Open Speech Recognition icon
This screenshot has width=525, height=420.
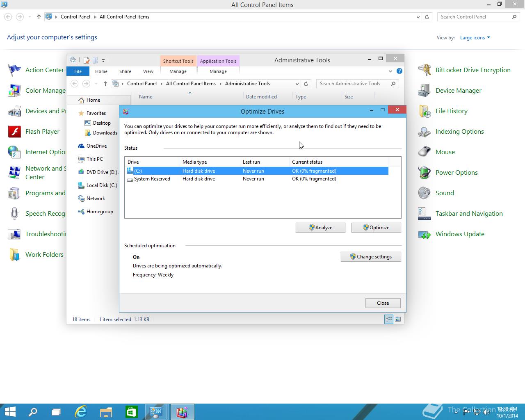(14, 214)
